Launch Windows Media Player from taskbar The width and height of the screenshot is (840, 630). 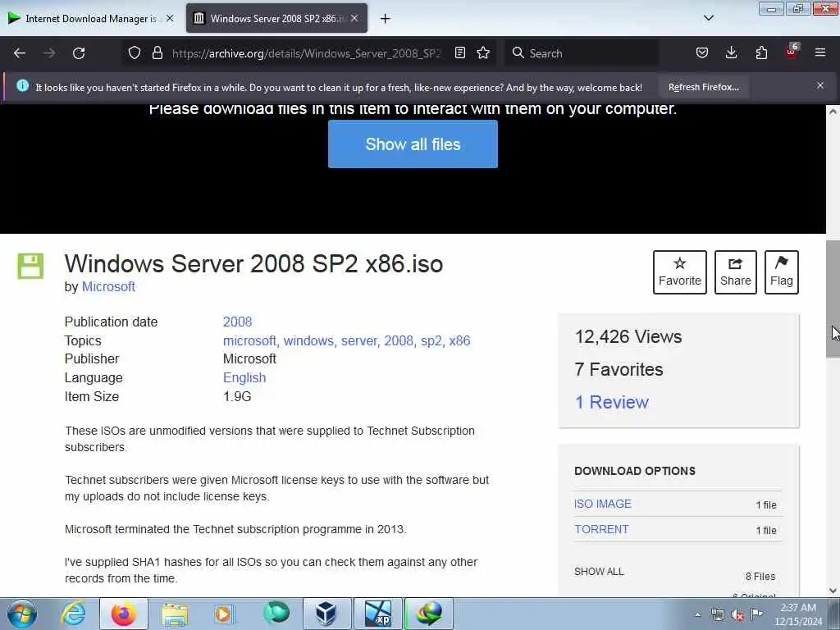(x=225, y=614)
